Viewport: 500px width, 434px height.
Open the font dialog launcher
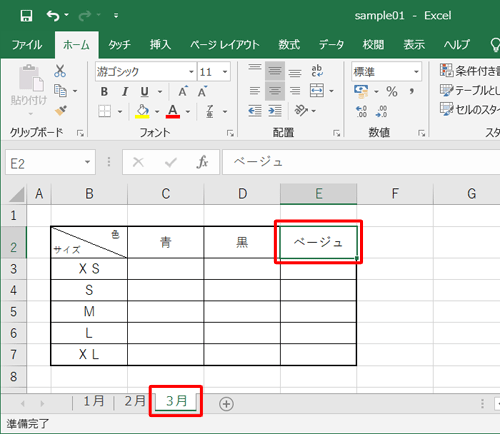click(x=230, y=133)
